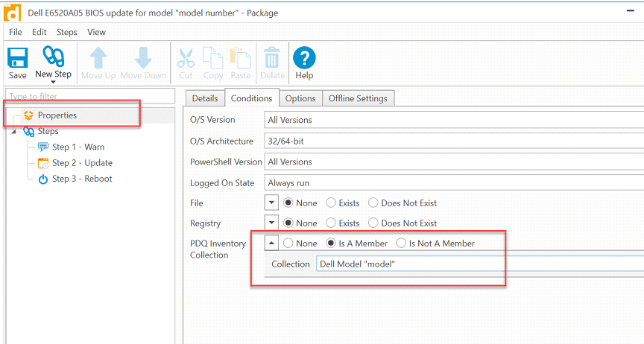Image resolution: width=644 pixels, height=344 pixels.
Task: Select Does Not Exist for Registry
Action: pos(373,223)
